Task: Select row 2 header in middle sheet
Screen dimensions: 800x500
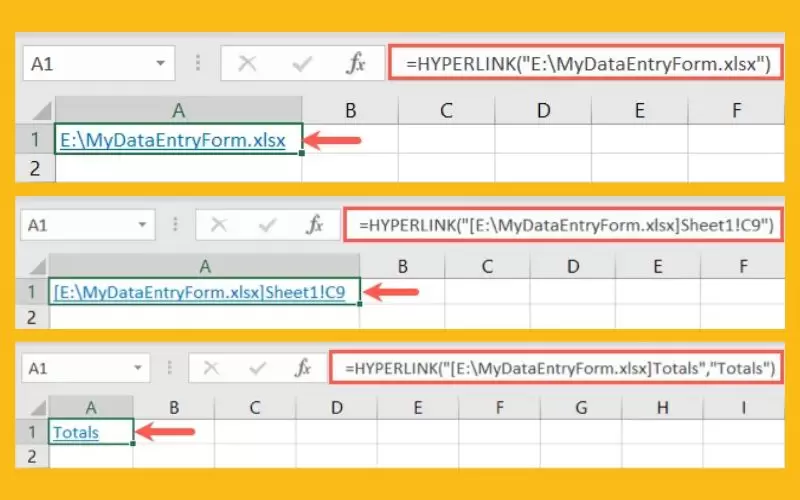Action: tap(32, 317)
